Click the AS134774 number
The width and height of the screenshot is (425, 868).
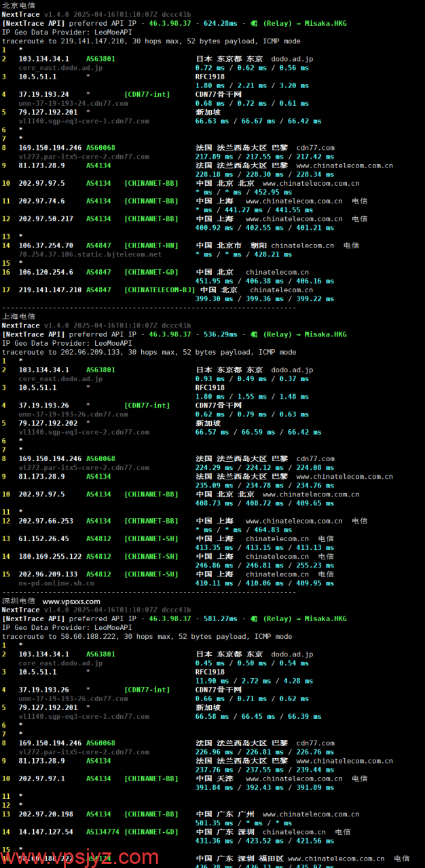pyautogui.click(x=103, y=832)
